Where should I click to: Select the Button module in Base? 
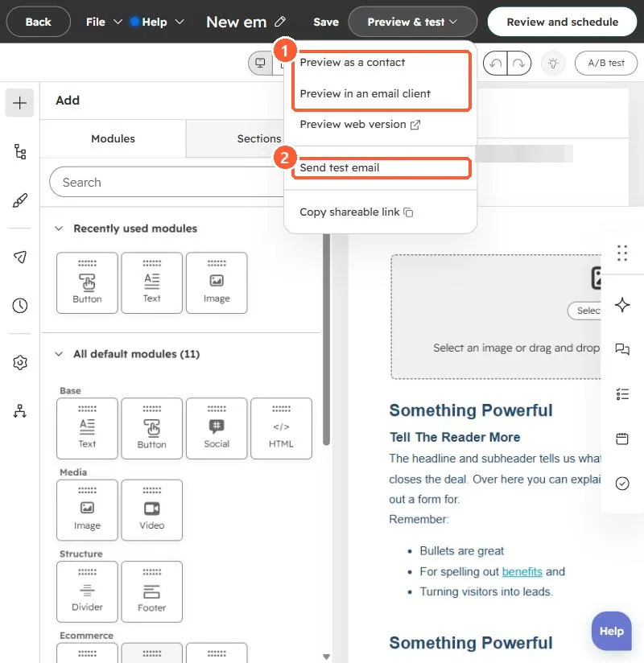152,428
